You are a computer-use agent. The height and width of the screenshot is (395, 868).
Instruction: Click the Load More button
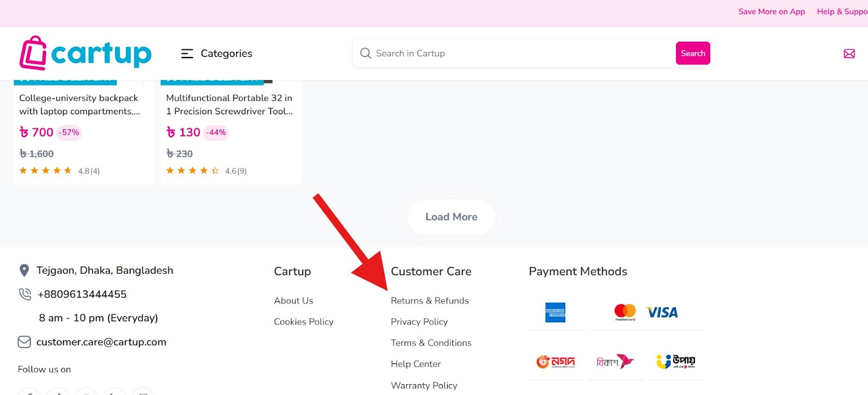pyautogui.click(x=451, y=217)
